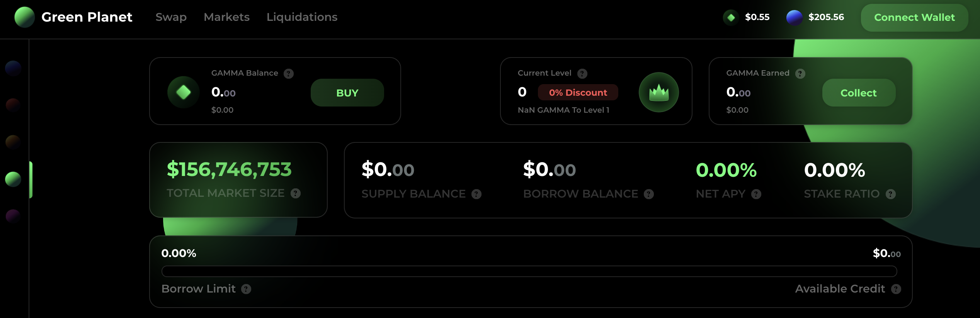Screen dimensions: 980x318
Task: Select the dark blue planet in sidebar
Action: coord(13,68)
